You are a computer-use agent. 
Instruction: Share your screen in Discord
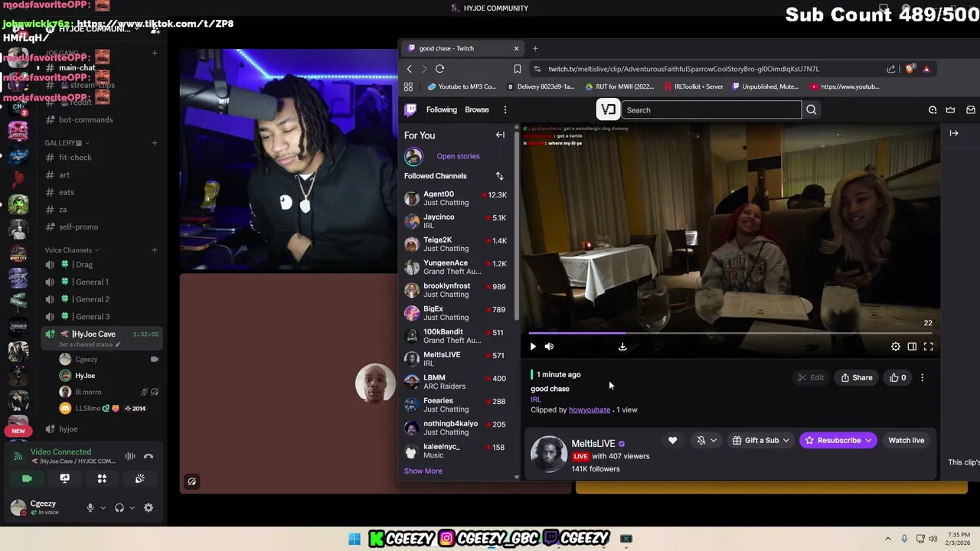[64, 478]
